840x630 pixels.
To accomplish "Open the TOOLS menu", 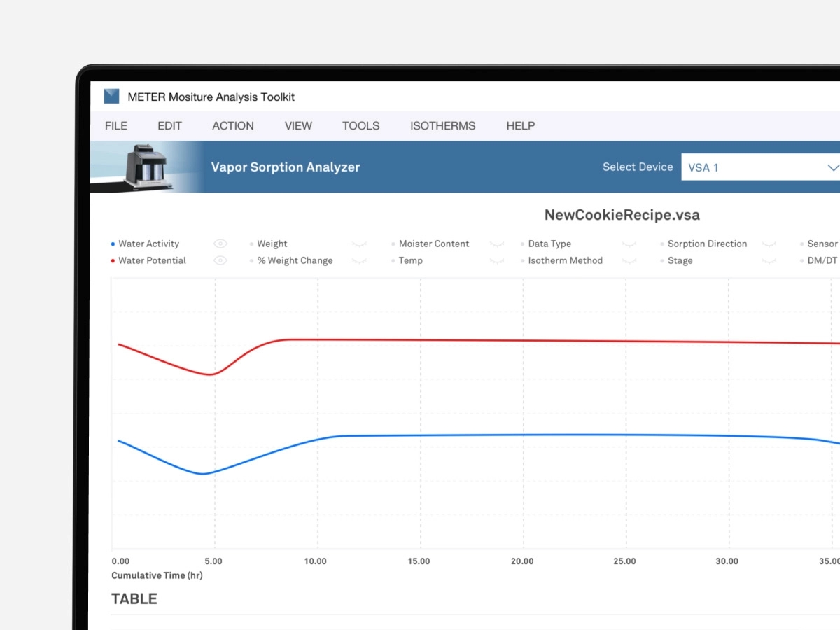I will 360,126.
